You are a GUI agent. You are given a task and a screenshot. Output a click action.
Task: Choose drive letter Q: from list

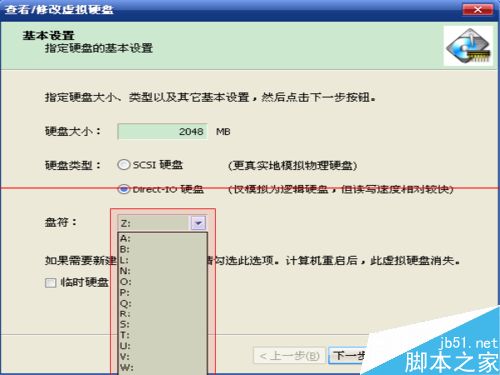[163, 303]
